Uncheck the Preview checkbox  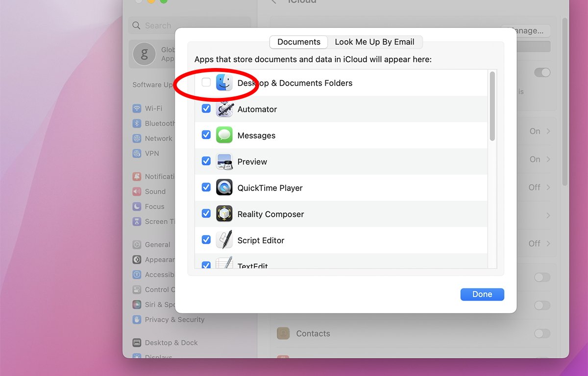click(x=206, y=161)
